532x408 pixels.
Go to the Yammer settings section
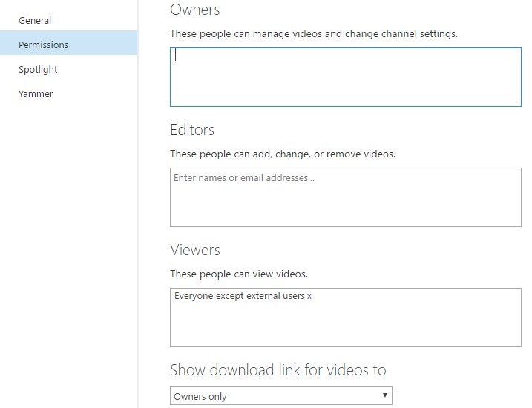tap(36, 94)
